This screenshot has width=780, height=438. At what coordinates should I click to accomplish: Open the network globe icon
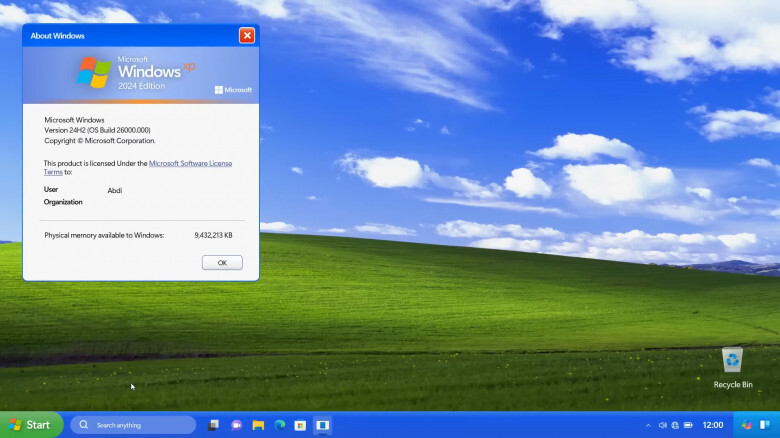click(675, 425)
